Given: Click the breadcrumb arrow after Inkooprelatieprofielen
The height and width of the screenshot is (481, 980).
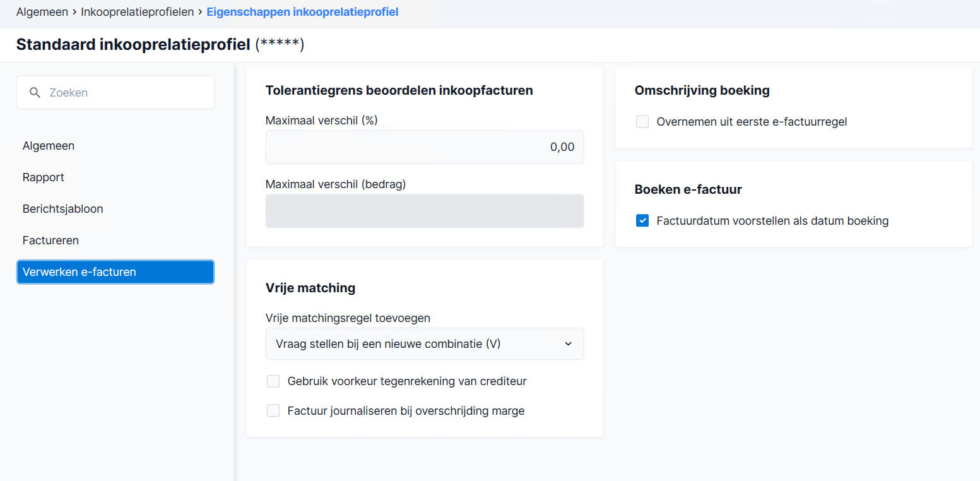Looking at the screenshot, I should click(x=200, y=12).
